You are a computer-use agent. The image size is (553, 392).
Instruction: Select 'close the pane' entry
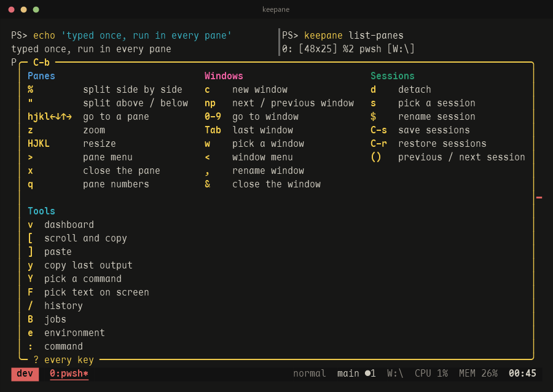[x=121, y=171]
